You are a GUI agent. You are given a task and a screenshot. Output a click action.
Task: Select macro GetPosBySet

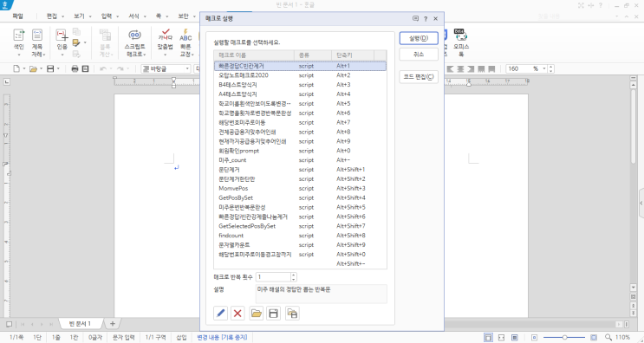[x=300, y=197]
